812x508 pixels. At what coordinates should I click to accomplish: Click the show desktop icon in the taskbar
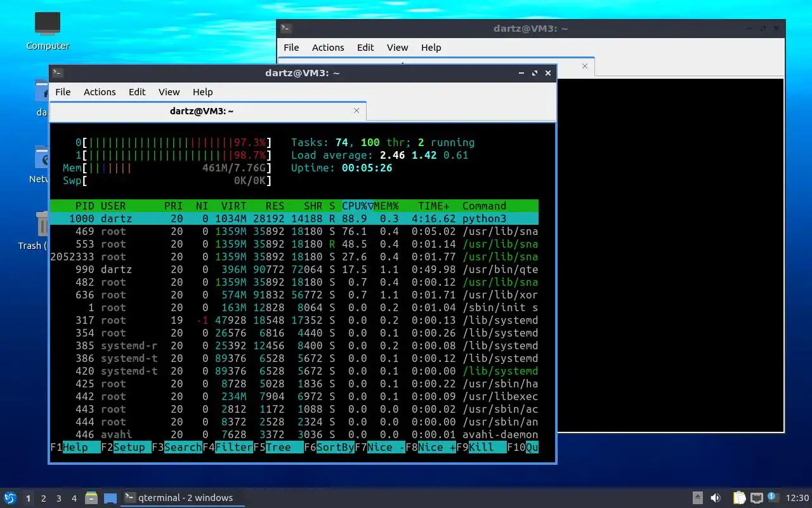[110, 498]
